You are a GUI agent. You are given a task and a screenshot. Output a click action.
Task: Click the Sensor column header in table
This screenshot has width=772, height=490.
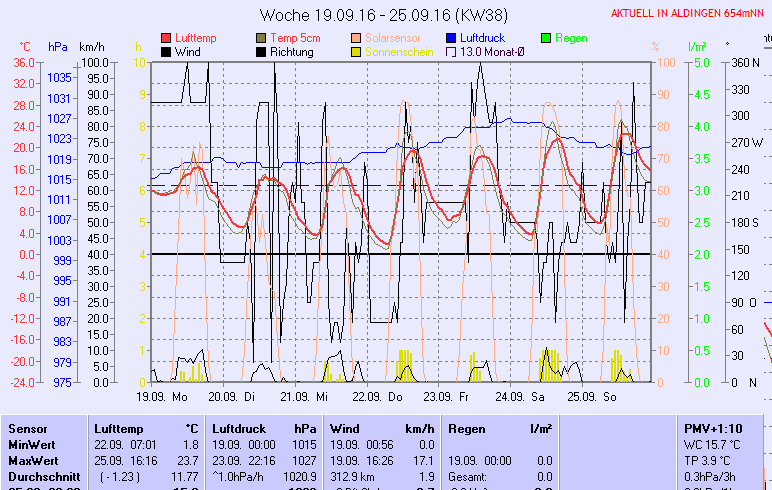pyautogui.click(x=28, y=428)
